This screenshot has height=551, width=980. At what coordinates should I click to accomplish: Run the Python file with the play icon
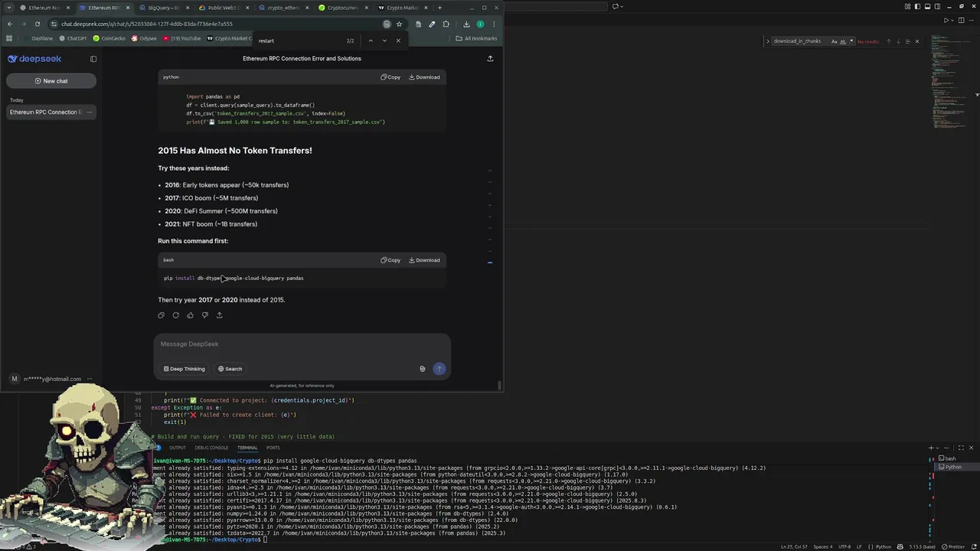coord(946,21)
